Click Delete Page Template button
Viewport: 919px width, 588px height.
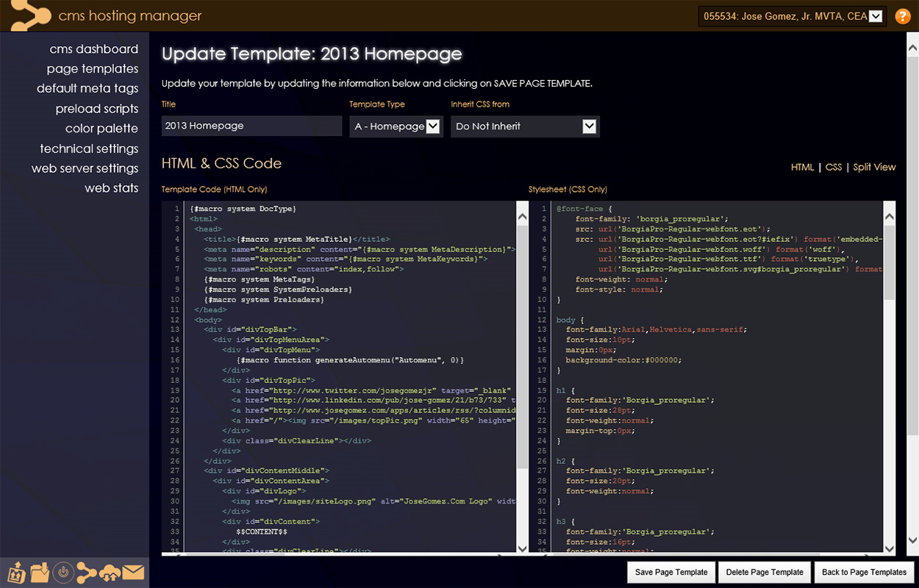click(765, 572)
